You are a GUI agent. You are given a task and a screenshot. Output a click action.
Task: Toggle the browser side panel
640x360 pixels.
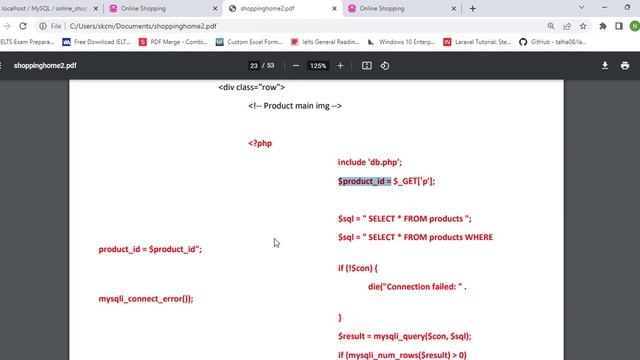coord(619,26)
